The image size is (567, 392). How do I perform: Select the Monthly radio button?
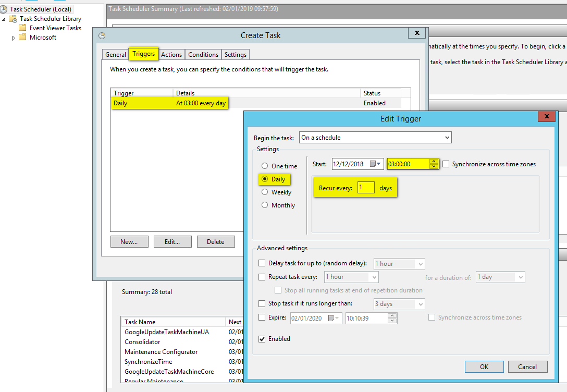[x=265, y=205]
